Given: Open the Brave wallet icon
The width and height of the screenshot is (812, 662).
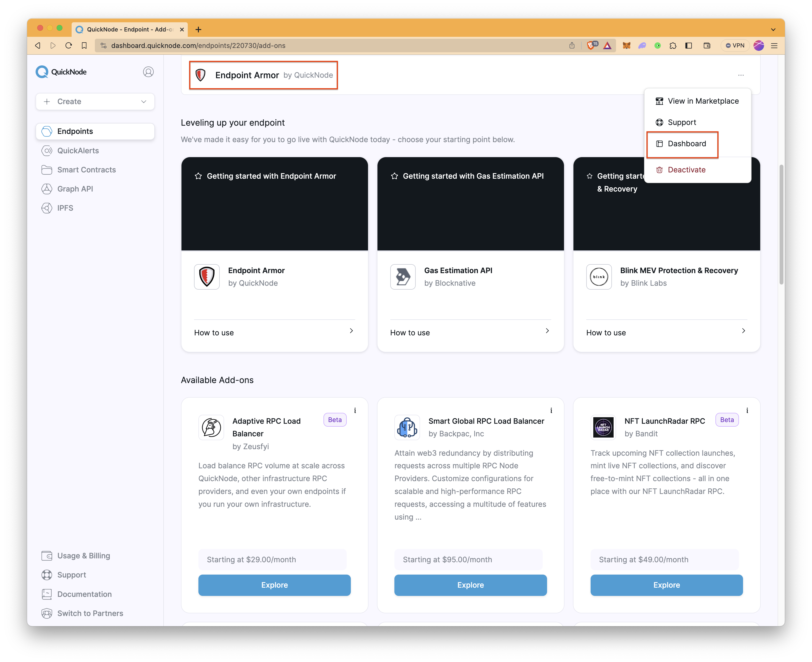Looking at the screenshot, I should tap(707, 45).
